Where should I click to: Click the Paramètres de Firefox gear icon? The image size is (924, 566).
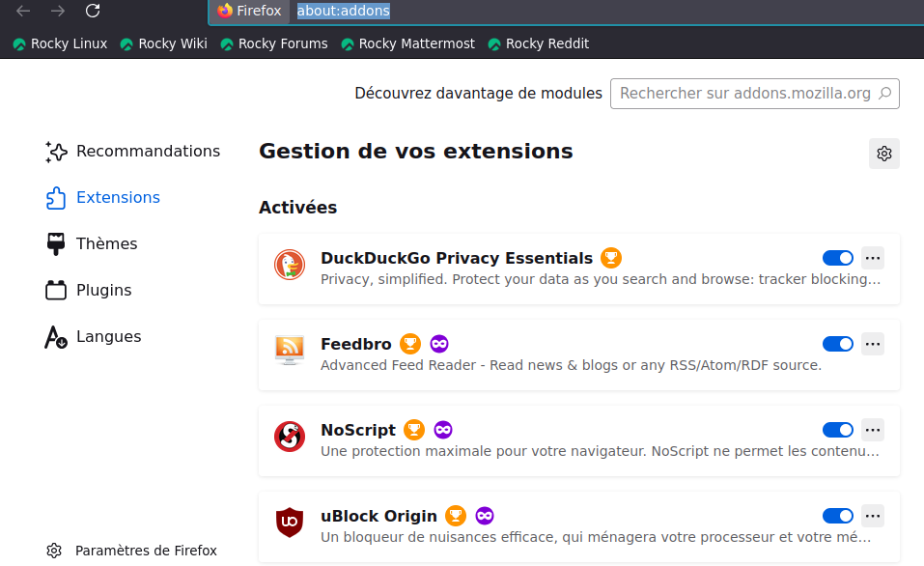pyautogui.click(x=54, y=551)
